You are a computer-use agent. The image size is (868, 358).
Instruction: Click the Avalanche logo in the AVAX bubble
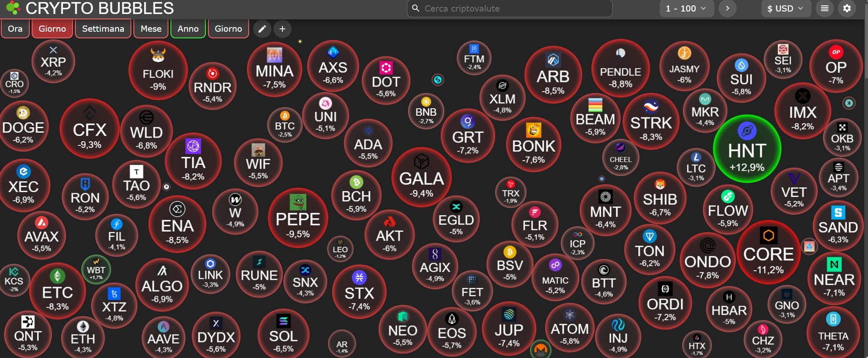[x=42, y=222]
